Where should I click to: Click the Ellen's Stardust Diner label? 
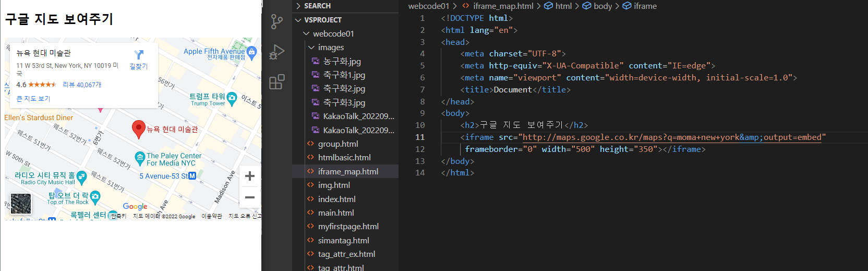click(39, 117)
